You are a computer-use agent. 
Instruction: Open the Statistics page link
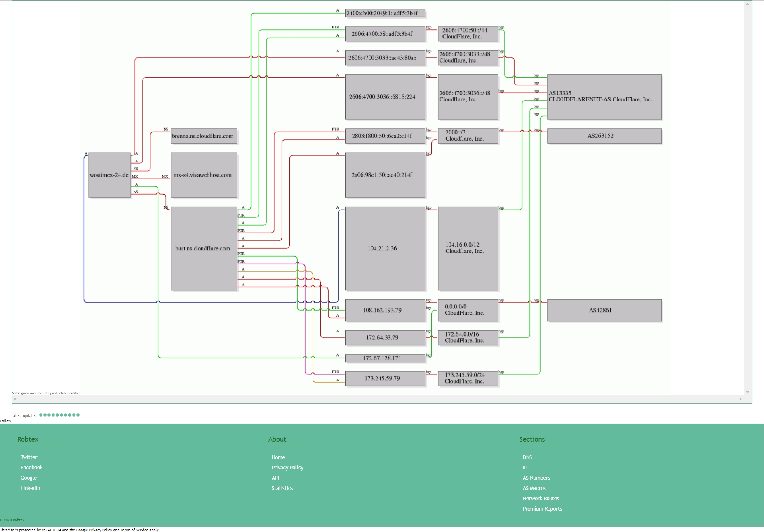(282, 488)
